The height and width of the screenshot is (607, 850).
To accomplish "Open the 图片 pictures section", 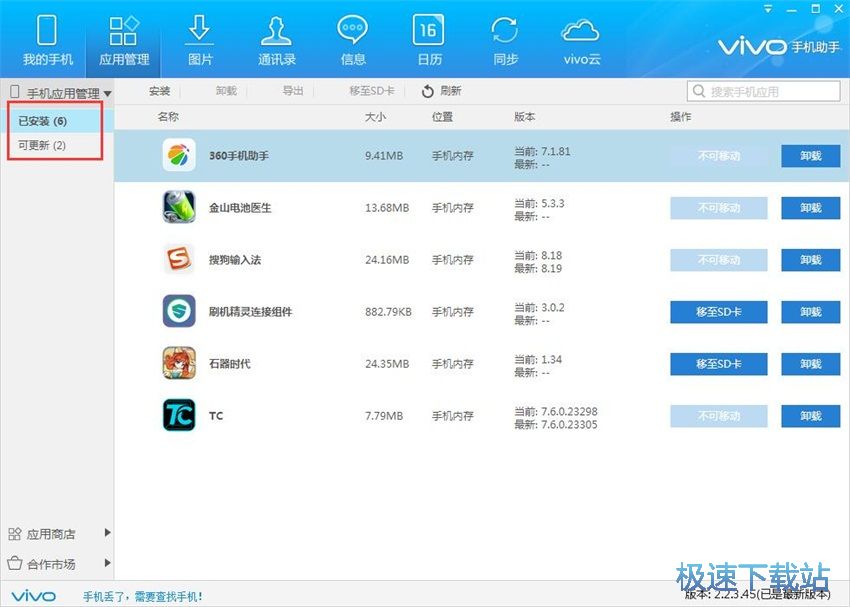I will coord(200,40).
